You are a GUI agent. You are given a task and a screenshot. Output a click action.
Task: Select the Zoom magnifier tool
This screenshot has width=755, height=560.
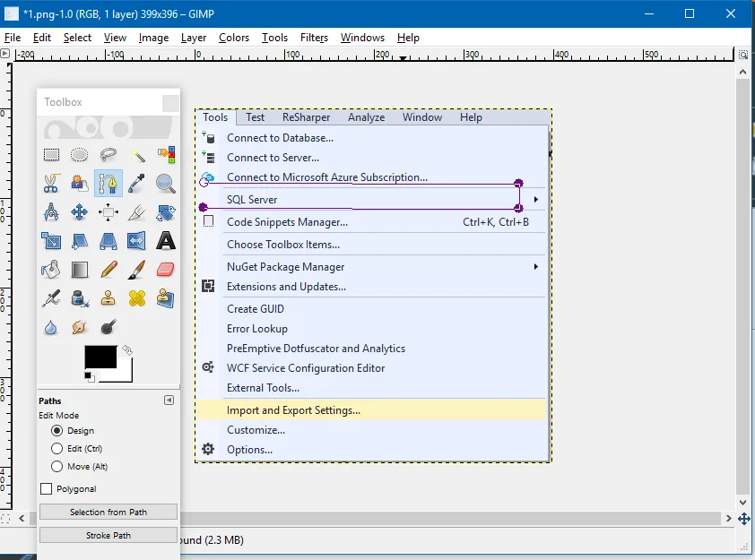(x=166, y=184)
